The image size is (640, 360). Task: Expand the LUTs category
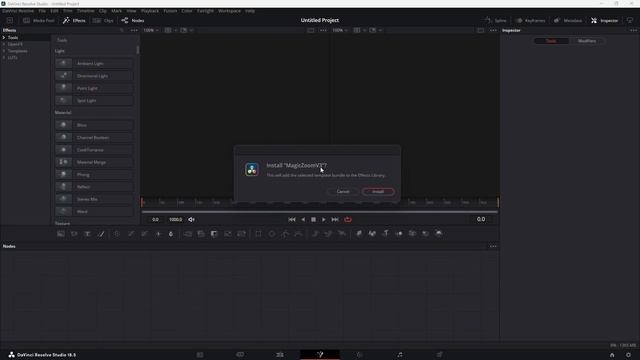(x=4, y=58)
